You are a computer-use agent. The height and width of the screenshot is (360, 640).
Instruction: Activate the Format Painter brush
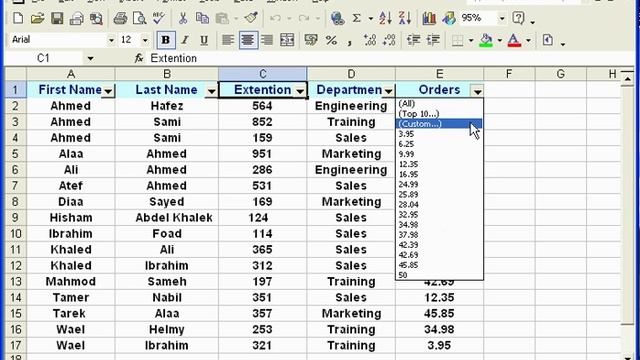[x=251, y=18]
